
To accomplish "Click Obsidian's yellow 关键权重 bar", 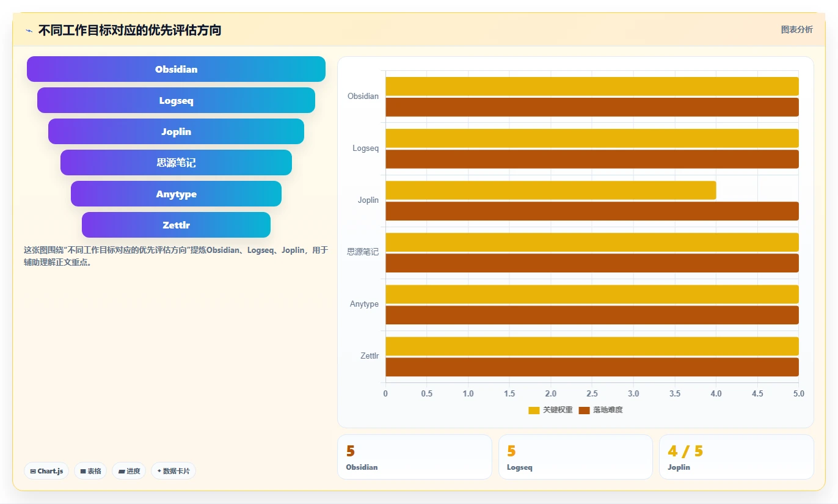I will (592, 86).
